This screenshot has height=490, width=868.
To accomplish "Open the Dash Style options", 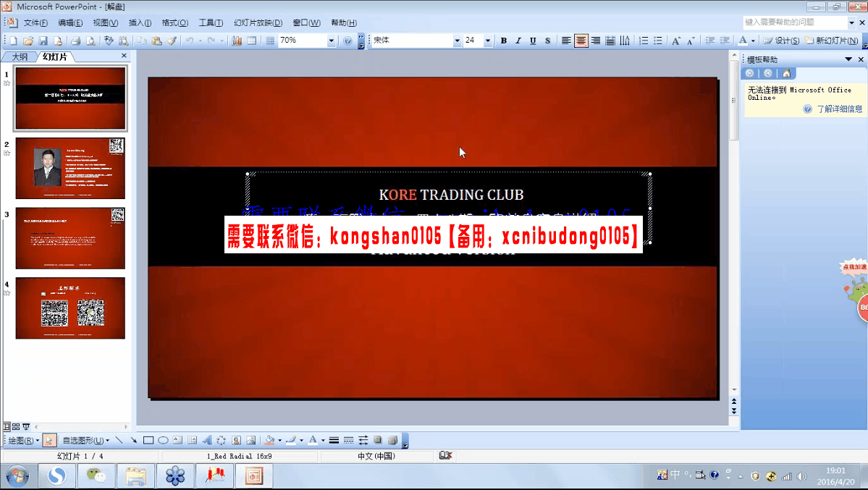I will [348, 440].
